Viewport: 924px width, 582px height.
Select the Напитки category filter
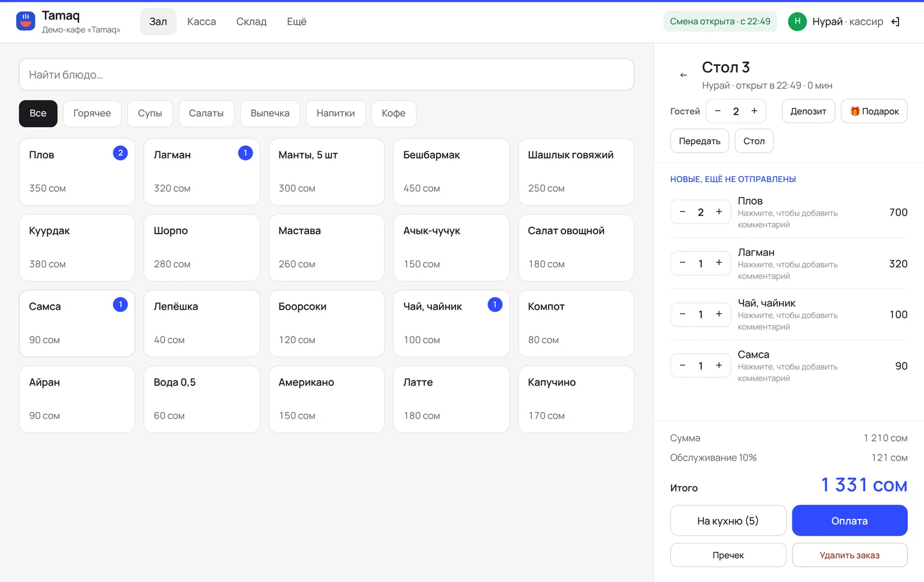tap(336, 113)
